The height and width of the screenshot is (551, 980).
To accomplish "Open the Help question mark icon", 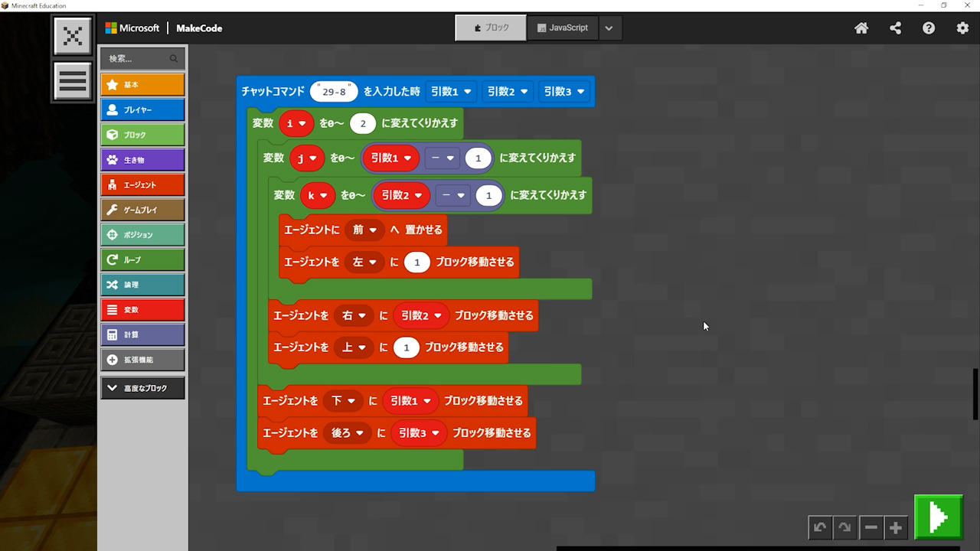I will pos(929,28).
